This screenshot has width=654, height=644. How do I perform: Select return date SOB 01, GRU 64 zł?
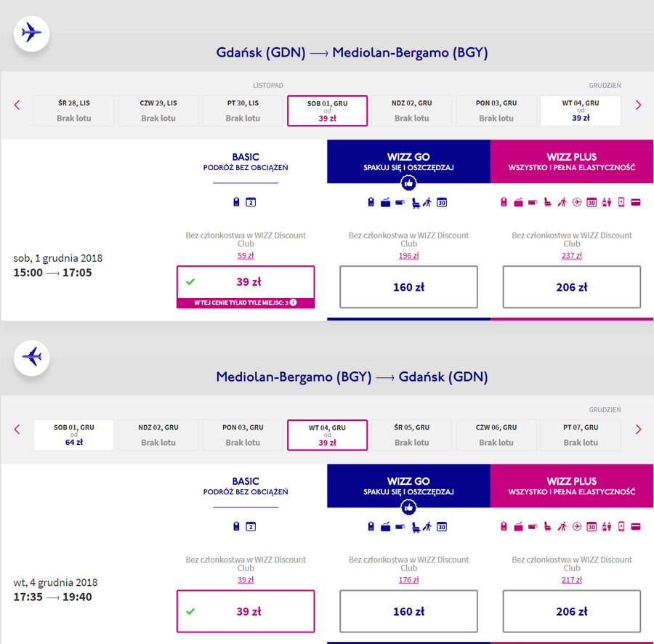[74, 435]
